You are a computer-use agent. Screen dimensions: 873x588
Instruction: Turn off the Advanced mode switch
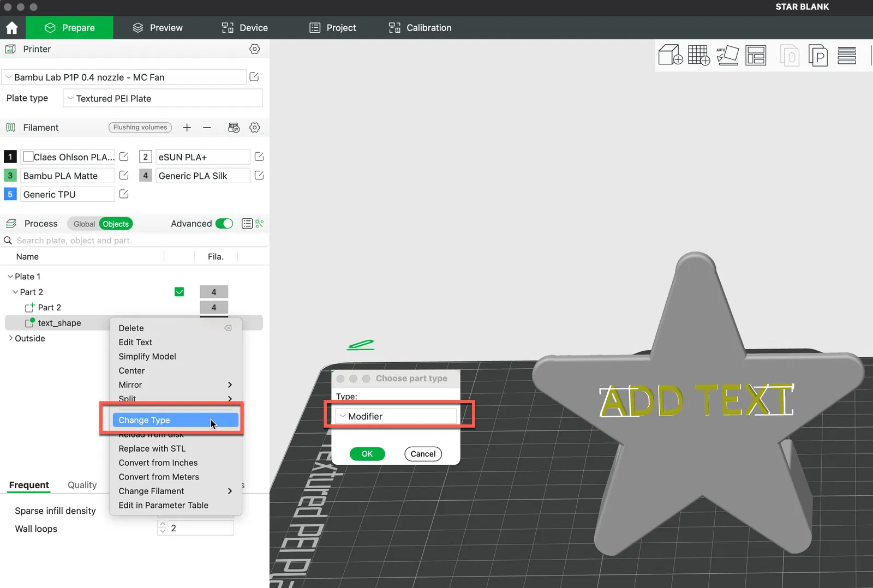click(x=224, y=224)
